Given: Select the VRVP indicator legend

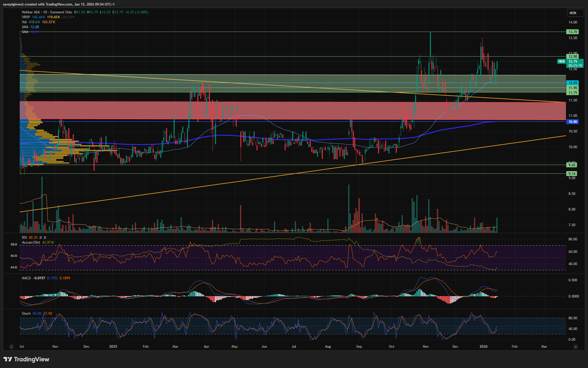Looking at the screenshot, I should [26, 17].
